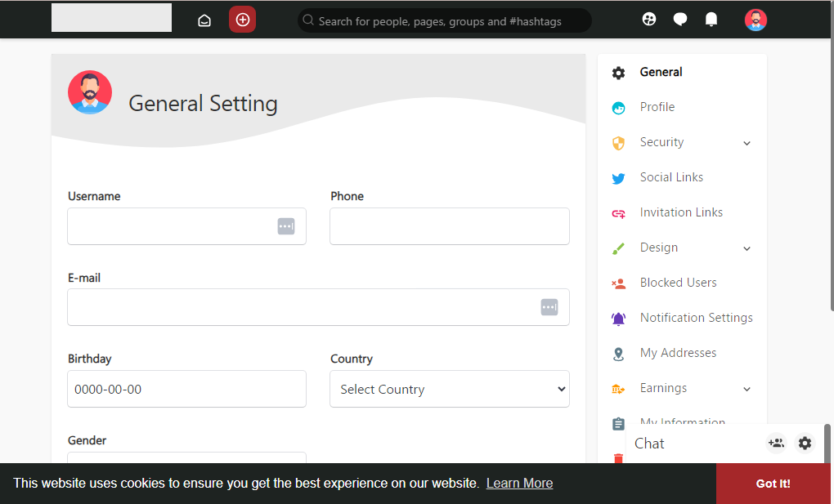Open the Earnings settings label
Image resolution: width=834 pixels, height=504 pixels.
click(x=663, y=387)
